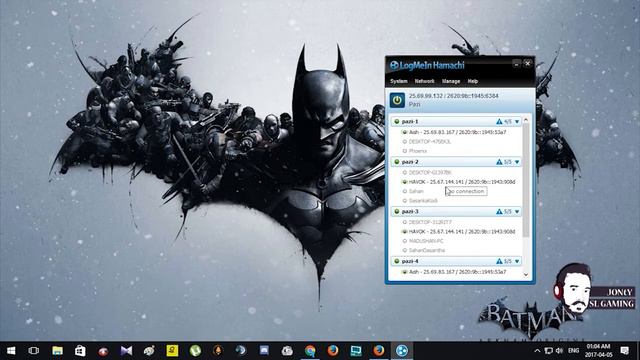Open the volume control in system tray
The height and width of the screenshot is (360, 640).
point(559,351)
